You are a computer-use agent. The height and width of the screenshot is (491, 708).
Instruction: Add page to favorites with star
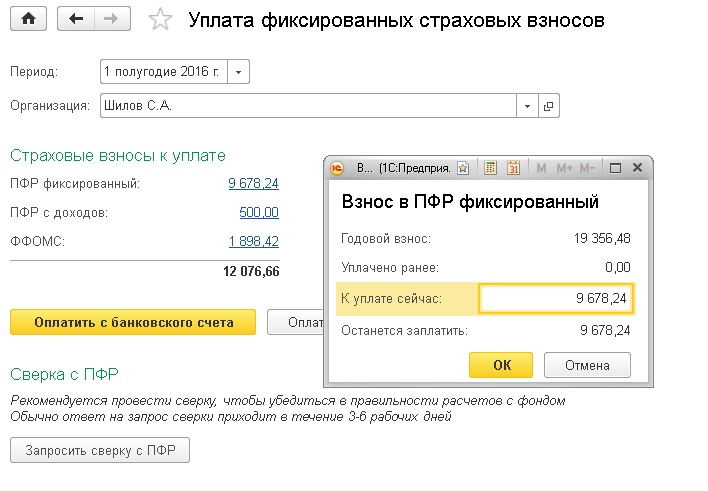pos(160,19)
